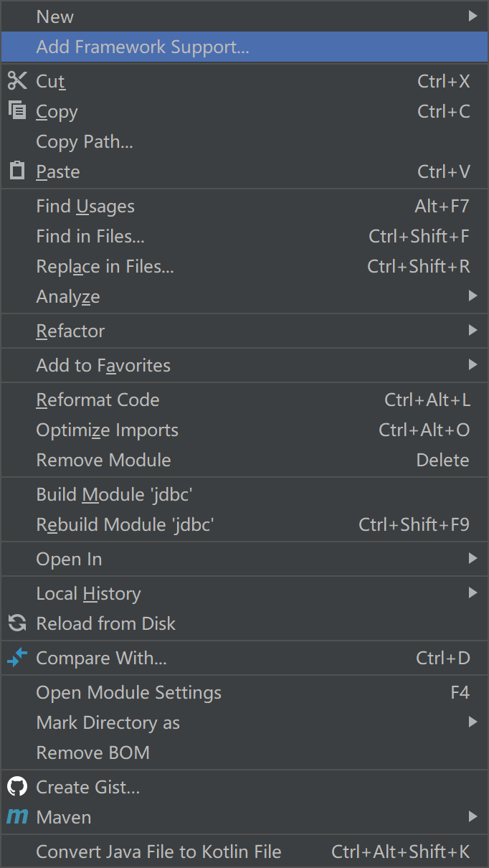Choose Find in Files
Screen dimensions: 489x868
coord(244,236)
